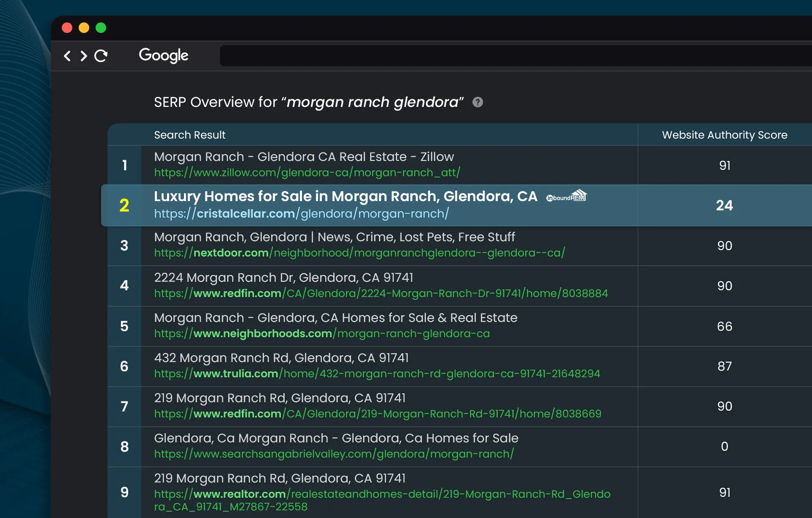The image size is (812, 518).
Task: Open the Zillow morgan-ranch_att URL
Action: tap(307, 172)
